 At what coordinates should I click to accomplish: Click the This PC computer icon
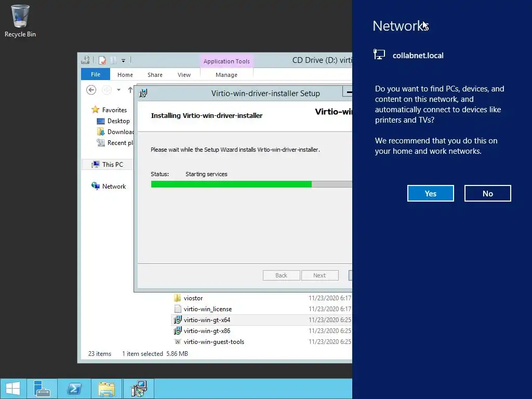coord(96,165)
